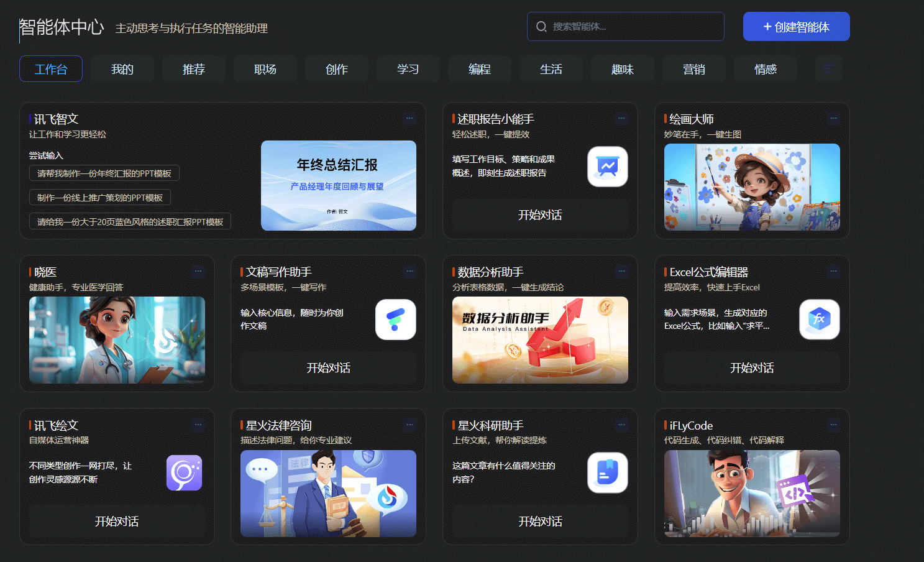This screenshot has height=562, width=924.
Task: Open the iFlyCode card's more options icon
Action: pyautogui.click(x=833, y=425)
